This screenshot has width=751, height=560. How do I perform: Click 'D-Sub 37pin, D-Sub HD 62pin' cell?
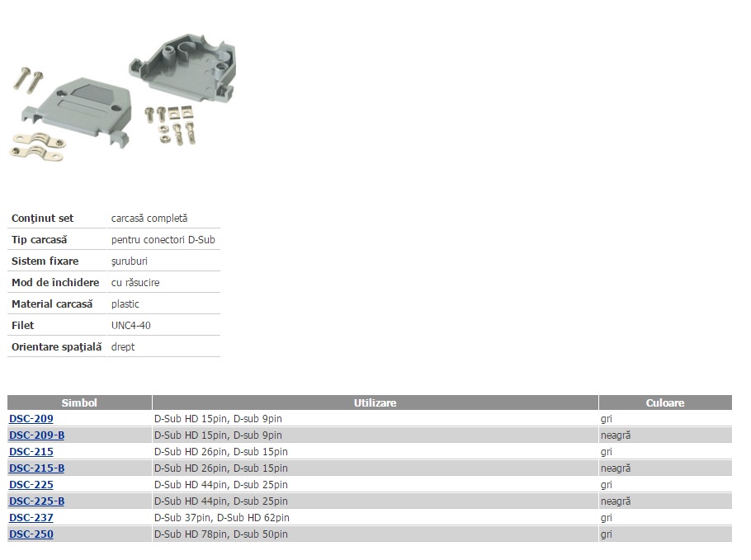click(x=221, y=518)
